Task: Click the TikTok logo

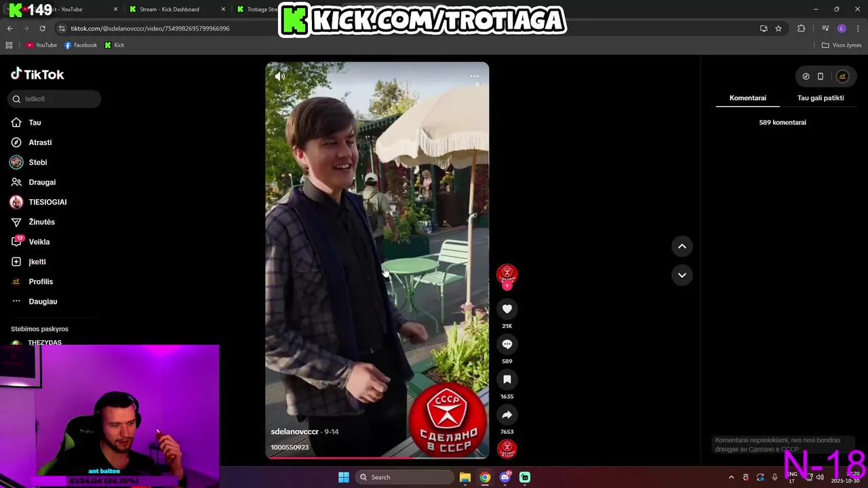Action: (x=37, y=74)
